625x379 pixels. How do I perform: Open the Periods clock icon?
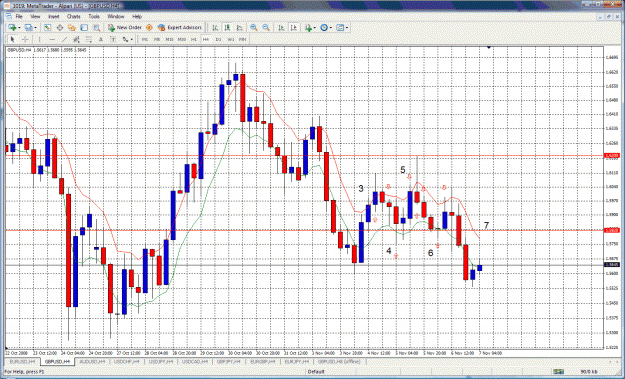tap(324, 27)
